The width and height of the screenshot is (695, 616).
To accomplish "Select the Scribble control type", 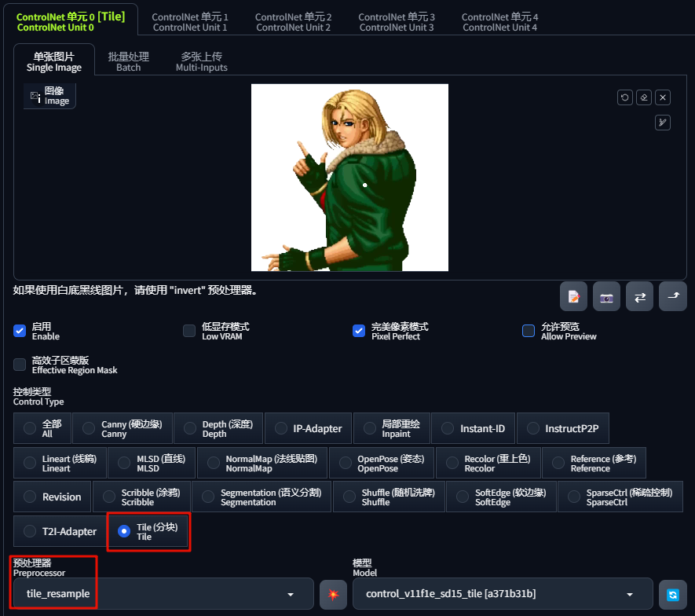I will pos(142,497).
